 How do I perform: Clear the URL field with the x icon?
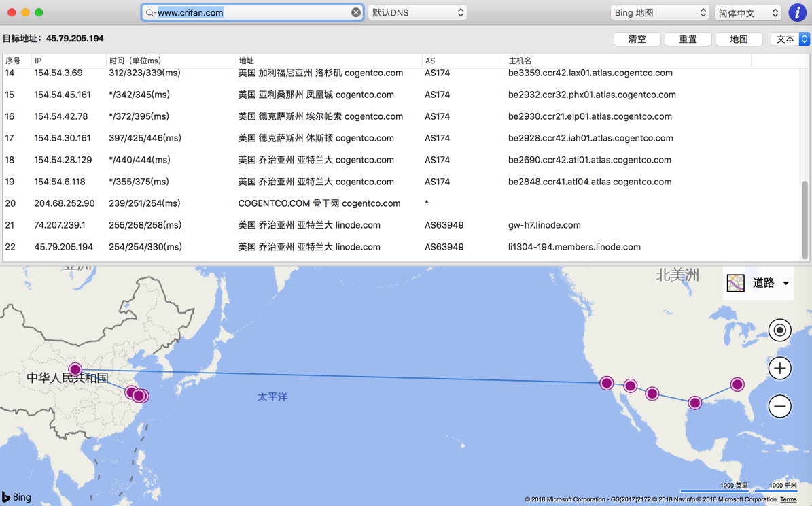356,12
